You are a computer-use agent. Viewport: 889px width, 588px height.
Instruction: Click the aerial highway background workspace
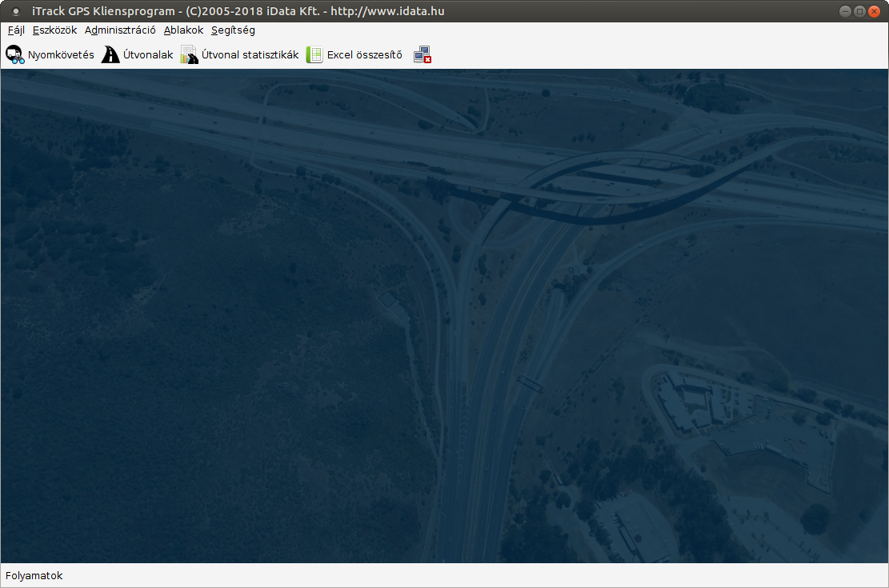(444, 320)
